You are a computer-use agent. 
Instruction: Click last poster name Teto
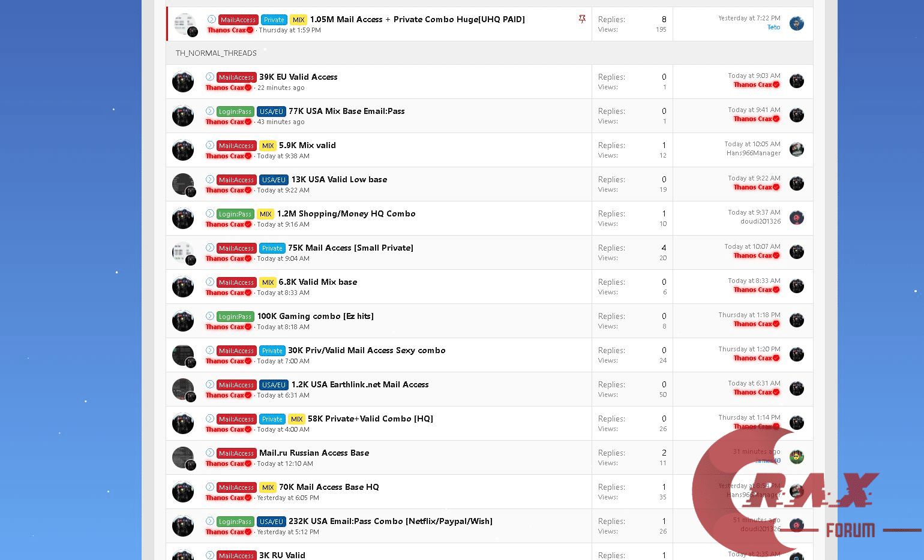(774, 27)
